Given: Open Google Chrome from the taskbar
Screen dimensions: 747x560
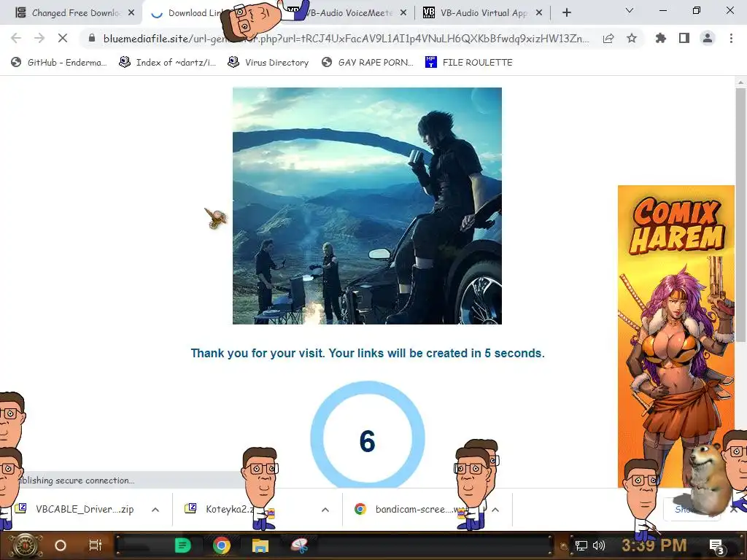Looking at the screenshot, I should (x=222, y=545).
